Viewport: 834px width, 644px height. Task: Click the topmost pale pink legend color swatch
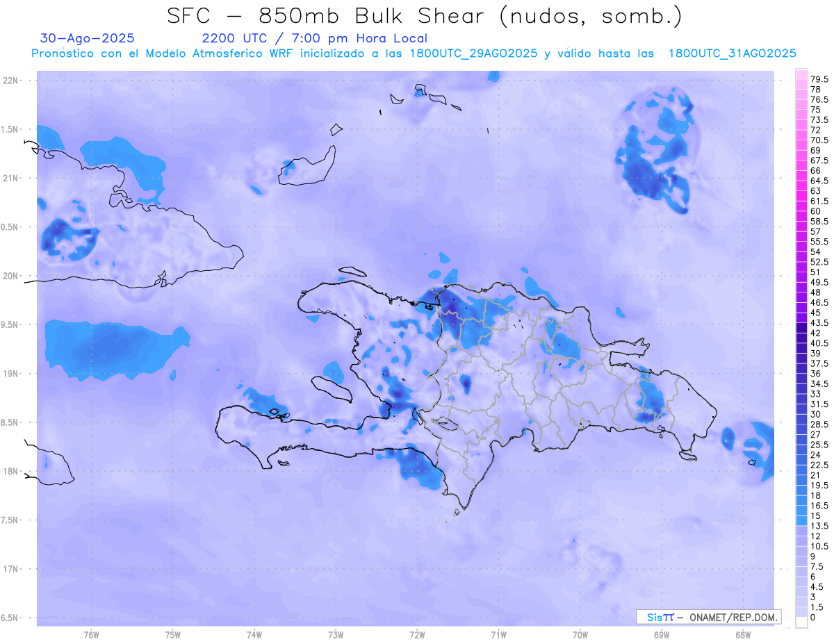coord(801,74)
